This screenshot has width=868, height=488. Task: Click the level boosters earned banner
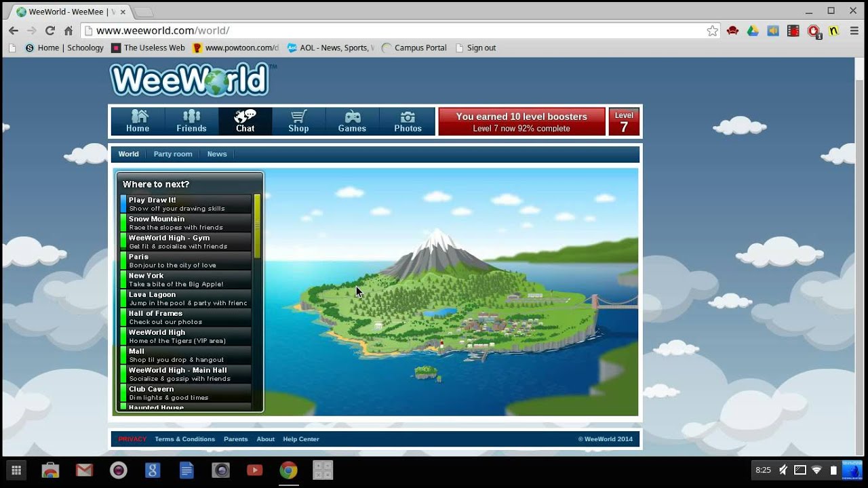521,121
